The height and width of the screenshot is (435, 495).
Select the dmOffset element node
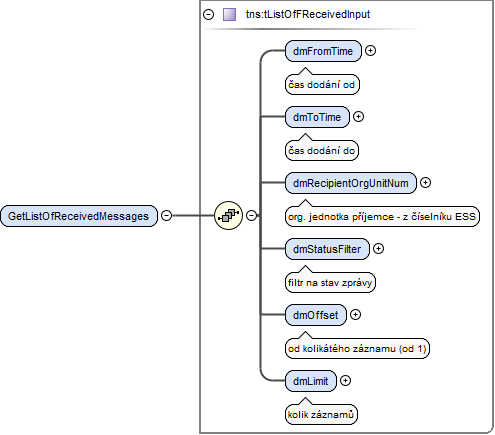(316, 315)
